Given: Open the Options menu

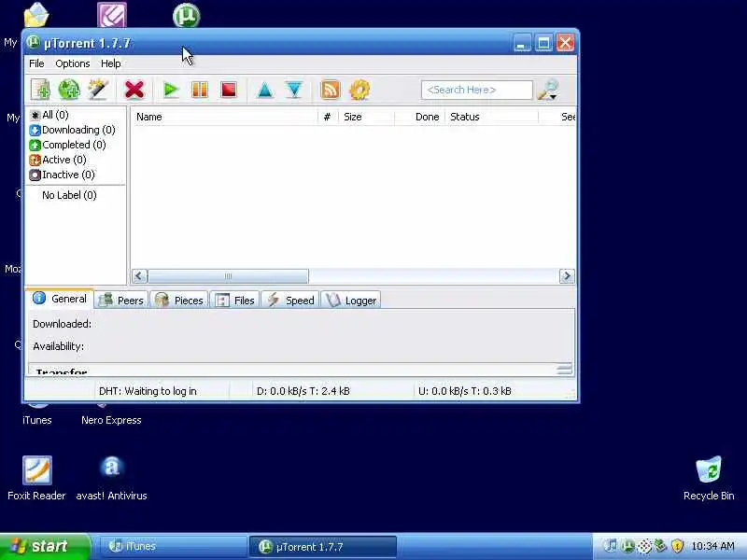Looking at the screenshot, I should [x=73, y=63].
